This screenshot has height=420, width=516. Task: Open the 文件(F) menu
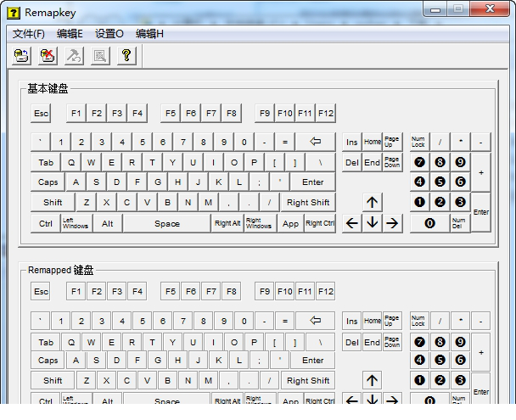[x=29, y=34]
